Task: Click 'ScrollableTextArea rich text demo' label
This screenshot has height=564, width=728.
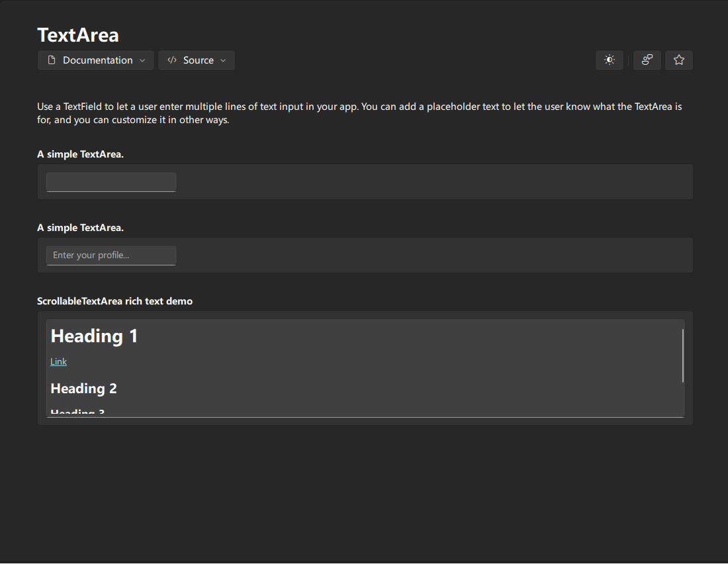Action: 114,301
